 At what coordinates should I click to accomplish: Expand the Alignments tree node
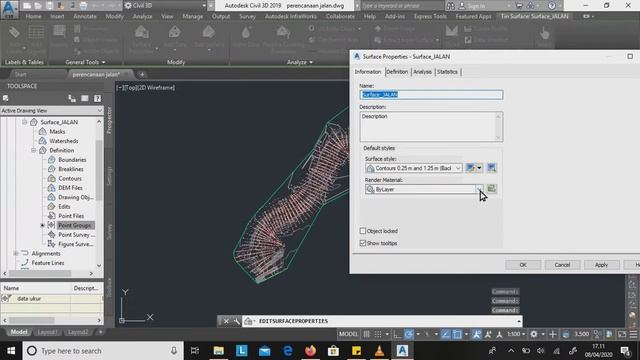coord(16,253)
